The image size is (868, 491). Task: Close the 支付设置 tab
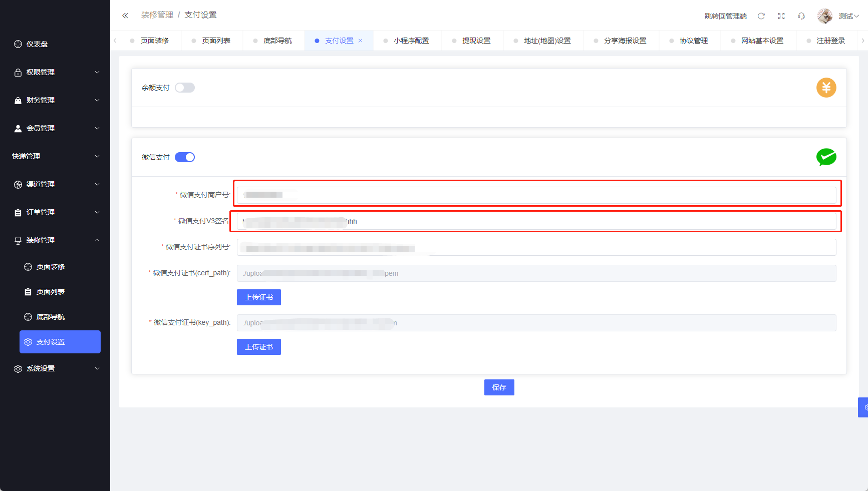pos(360,41)
